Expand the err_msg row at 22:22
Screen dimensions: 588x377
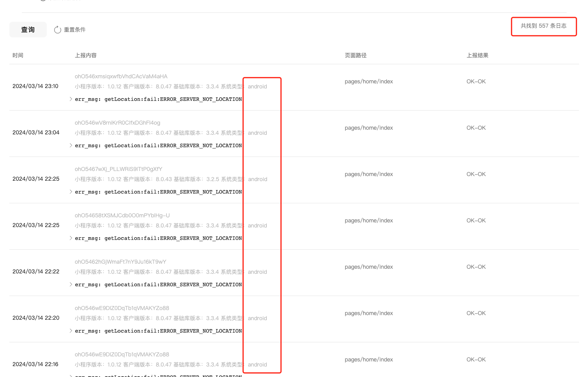(71, 284)
